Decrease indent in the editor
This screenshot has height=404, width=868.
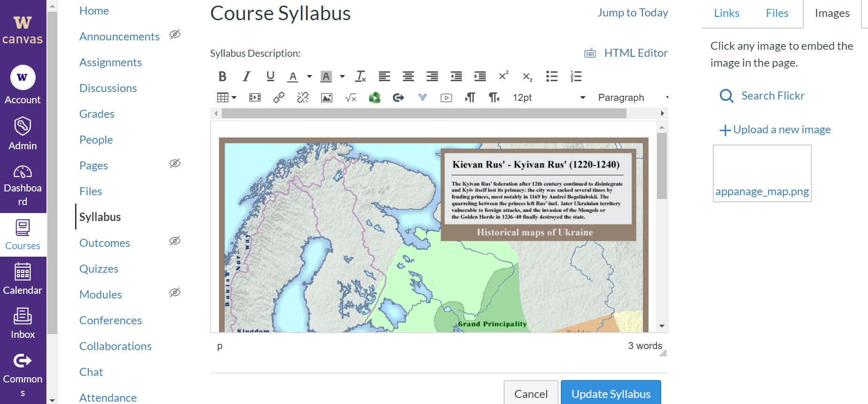click(x=456, y=76)
